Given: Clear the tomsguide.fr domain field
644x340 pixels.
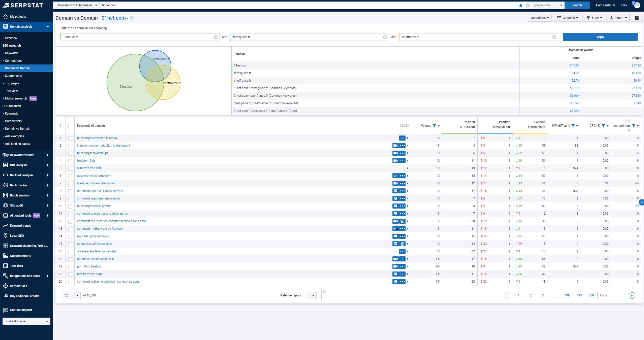Looking at the screenshot, I should pos(385,37).
